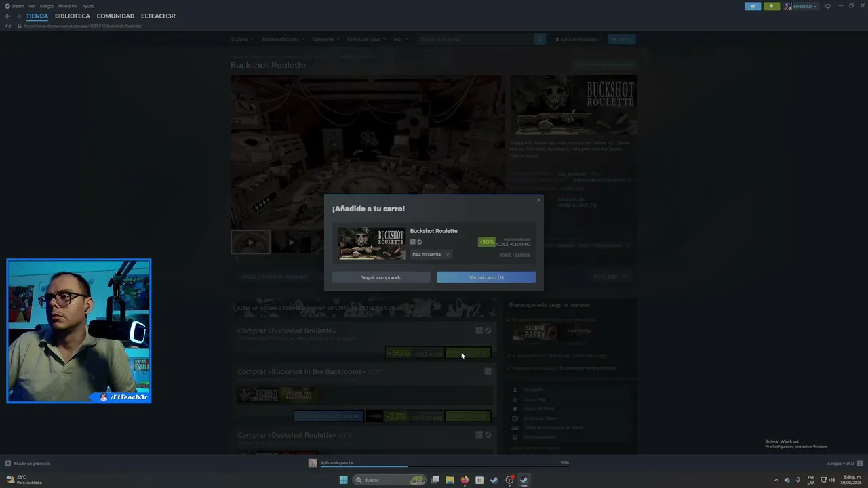Open the Windows Start menu
This screenshot has width=868, height=488.
pyautogui.click(x=343, y=480)
